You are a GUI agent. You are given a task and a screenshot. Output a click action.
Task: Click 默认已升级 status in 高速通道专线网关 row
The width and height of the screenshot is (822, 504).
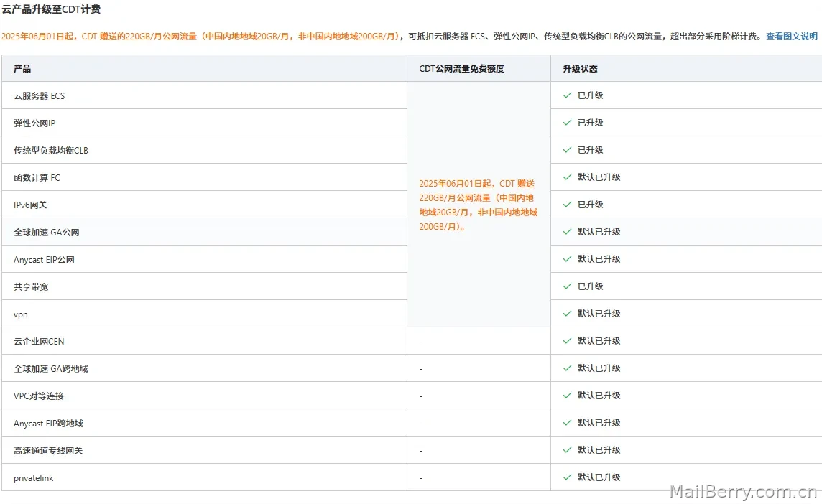599,449
